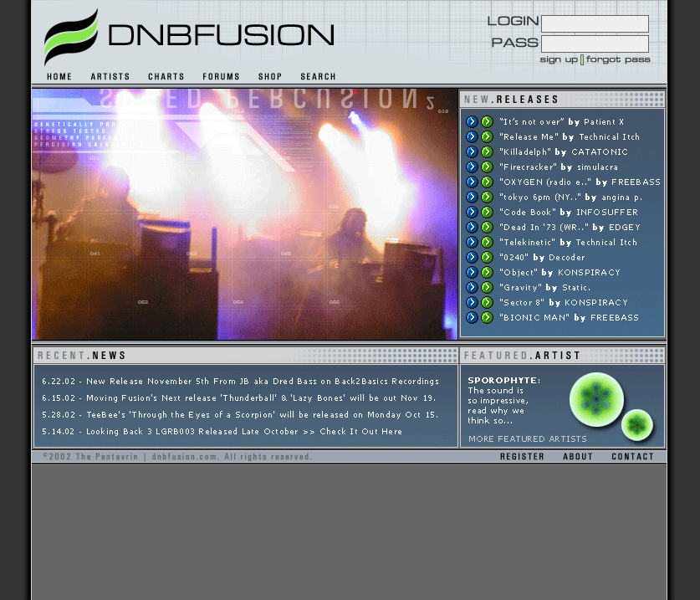Click green arrow icon for "Sector 8"
Image resolution: width=700 pixels, height=600 pixels.
(487, 302)
